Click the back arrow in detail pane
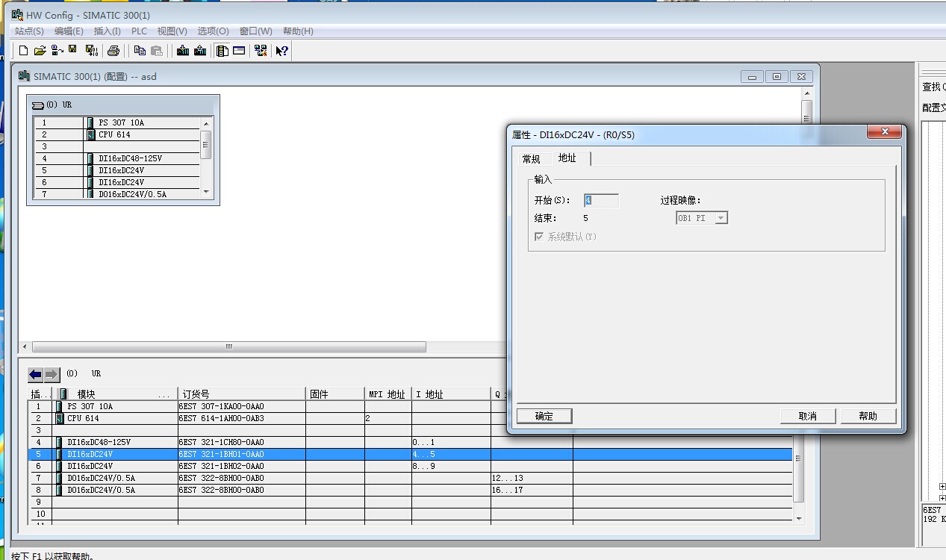This screenshot has width=946, height=560. point(36,374)
